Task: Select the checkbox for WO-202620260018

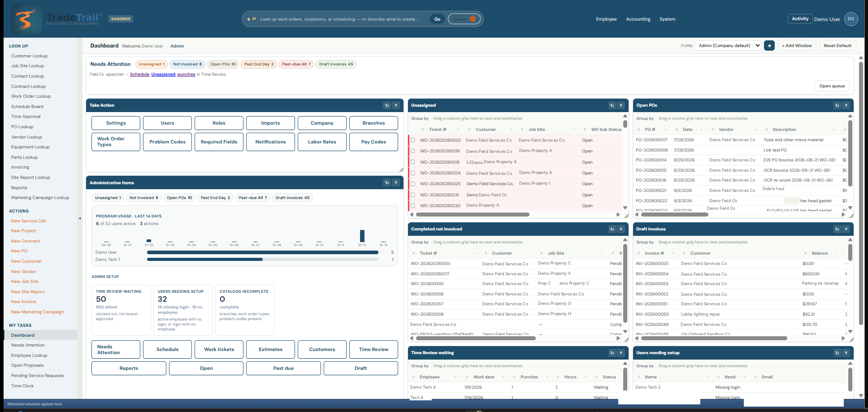Action: (413, 162)
